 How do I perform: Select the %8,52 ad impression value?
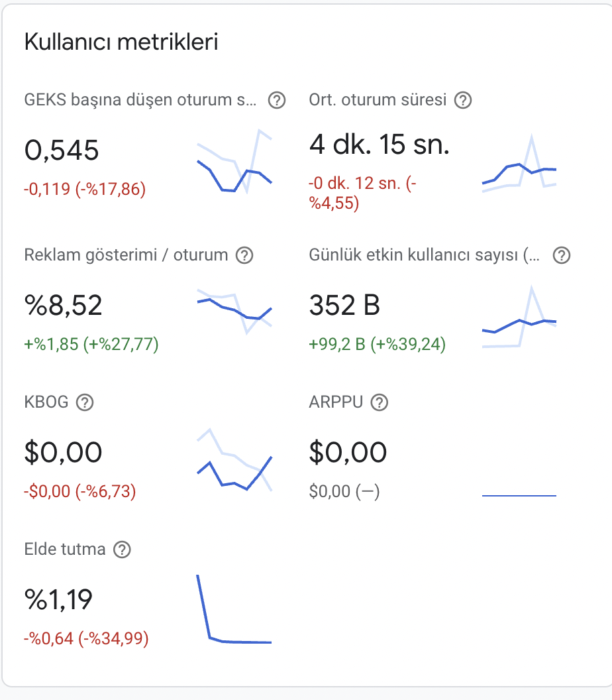(64, 306)
